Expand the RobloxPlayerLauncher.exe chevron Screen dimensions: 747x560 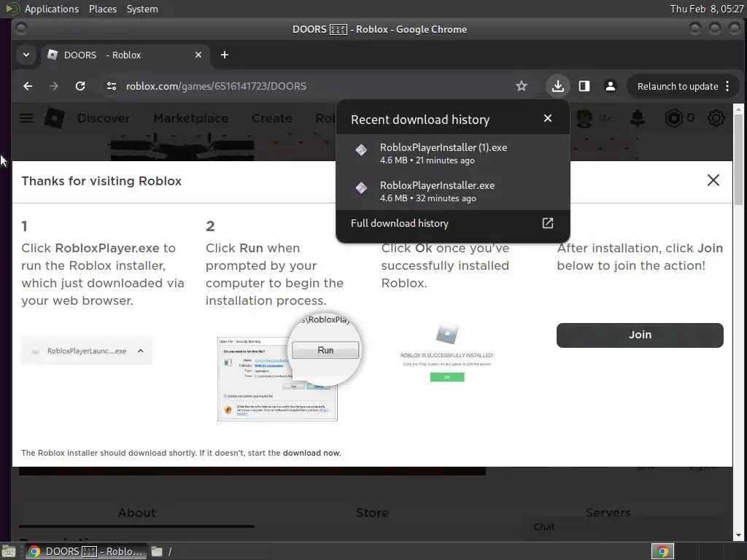point(141,351)
